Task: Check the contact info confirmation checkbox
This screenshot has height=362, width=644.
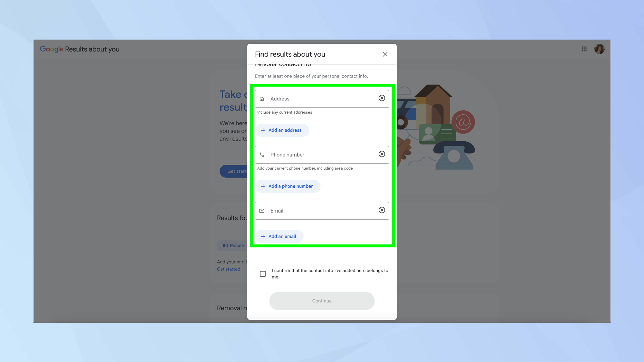Action: [263, 274]
